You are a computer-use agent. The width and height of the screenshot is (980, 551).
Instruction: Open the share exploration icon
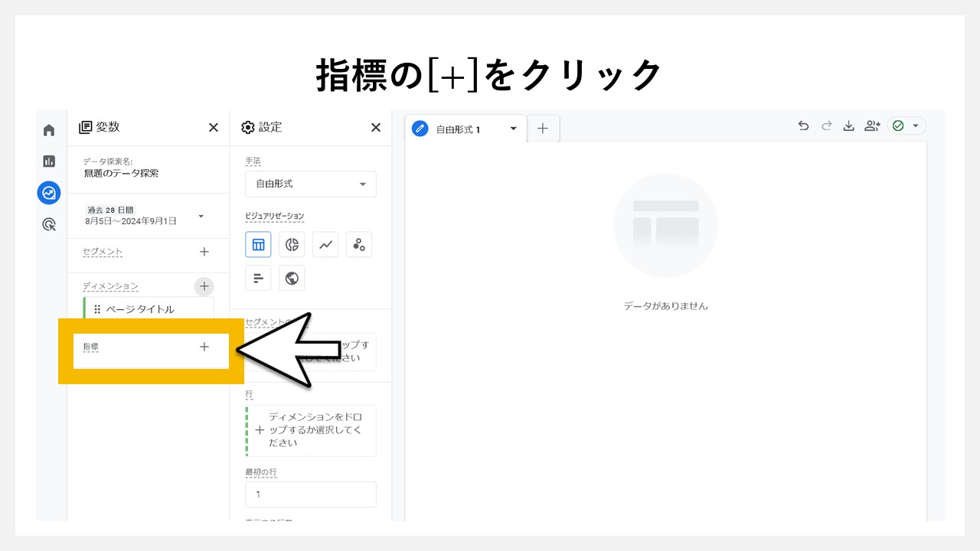point(872,127)
